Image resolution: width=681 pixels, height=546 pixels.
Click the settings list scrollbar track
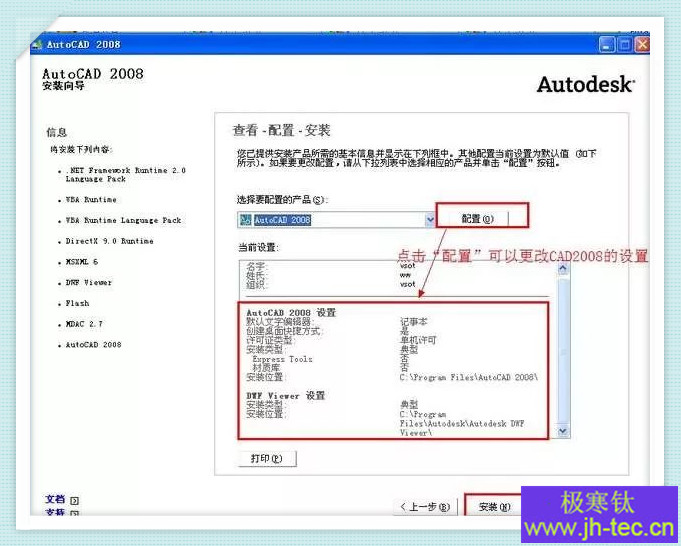coord(563,350)
